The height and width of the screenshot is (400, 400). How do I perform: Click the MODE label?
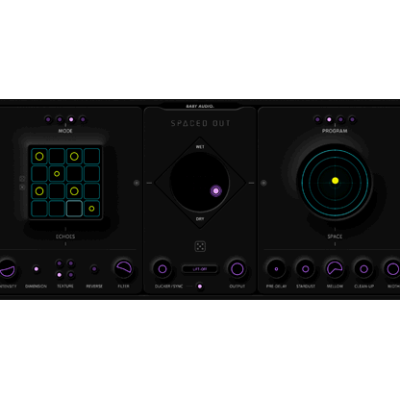pos(65,131)
